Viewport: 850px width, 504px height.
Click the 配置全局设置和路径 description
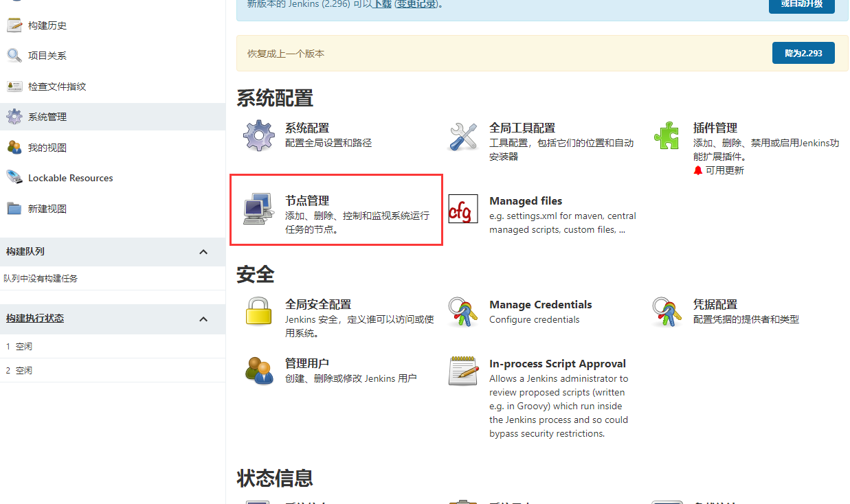click(328, 143)
